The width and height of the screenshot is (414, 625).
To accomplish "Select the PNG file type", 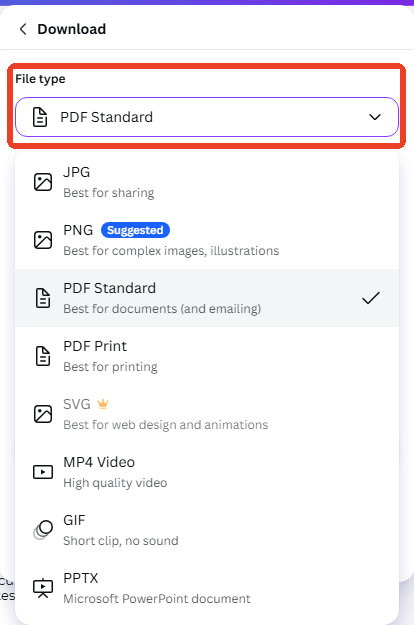I will (207, 240).
